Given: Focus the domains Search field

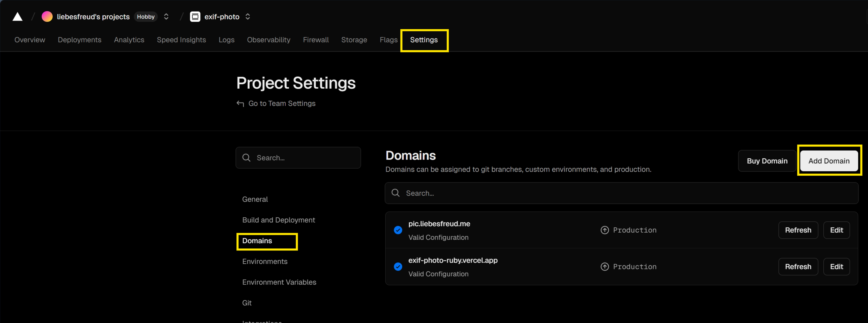Looking at the screenshot, I should pyautogui.click(x=621, y=193).
